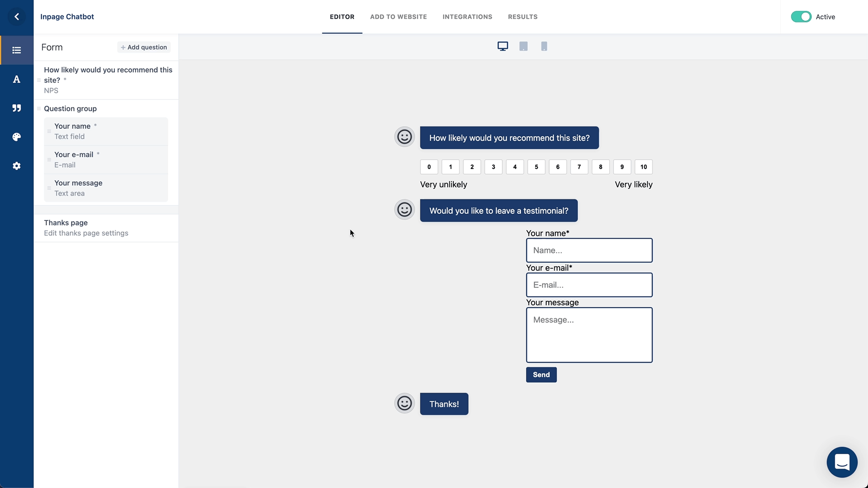Click the Send button in preview

(x=541, y=375)
